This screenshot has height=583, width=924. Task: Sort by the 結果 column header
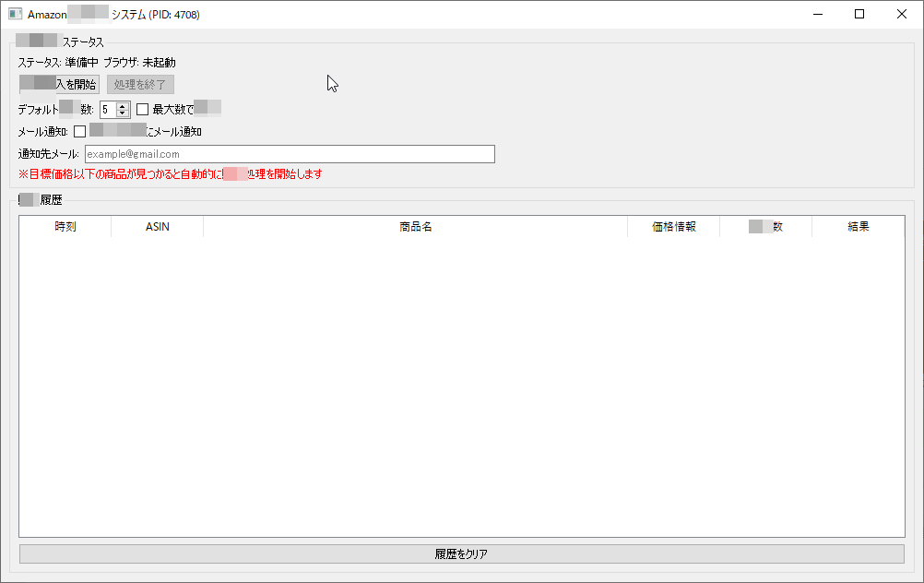pos(858,227)
